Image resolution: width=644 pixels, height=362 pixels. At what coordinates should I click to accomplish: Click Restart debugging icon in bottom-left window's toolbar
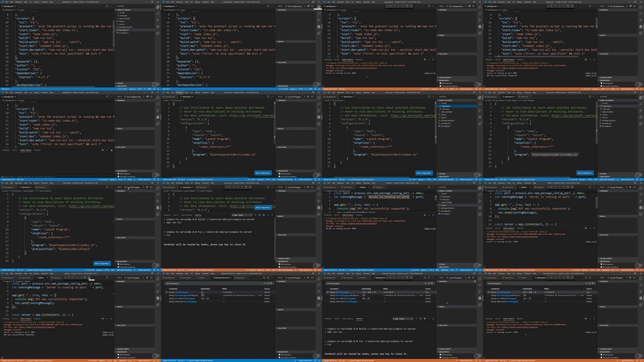86,277
